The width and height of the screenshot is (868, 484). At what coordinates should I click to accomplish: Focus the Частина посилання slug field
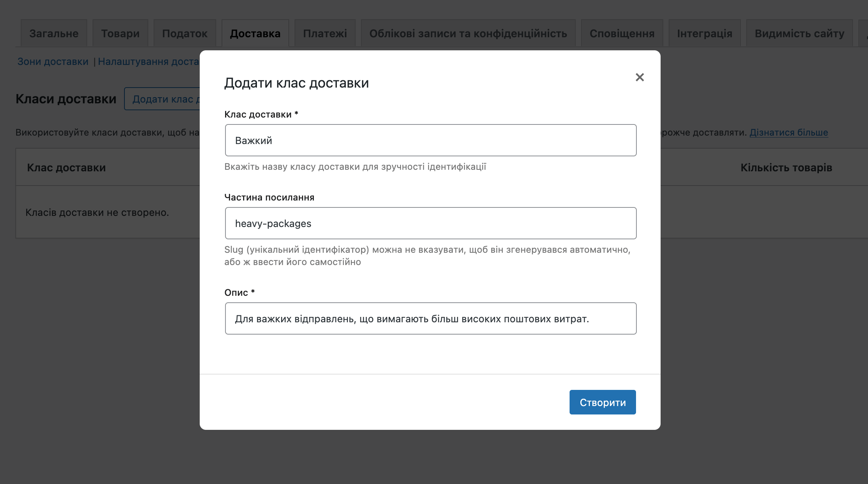pyautogui.click(x=431, y=223)
